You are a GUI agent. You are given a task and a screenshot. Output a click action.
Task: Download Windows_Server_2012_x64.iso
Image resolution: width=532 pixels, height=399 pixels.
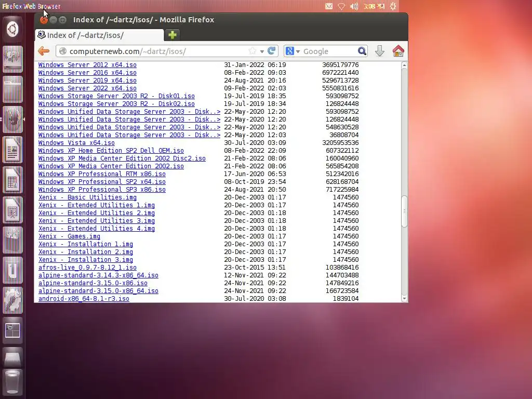coord(87,65)
